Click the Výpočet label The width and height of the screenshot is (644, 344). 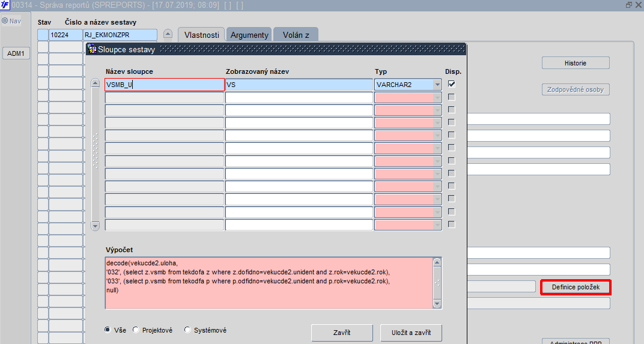119,250
